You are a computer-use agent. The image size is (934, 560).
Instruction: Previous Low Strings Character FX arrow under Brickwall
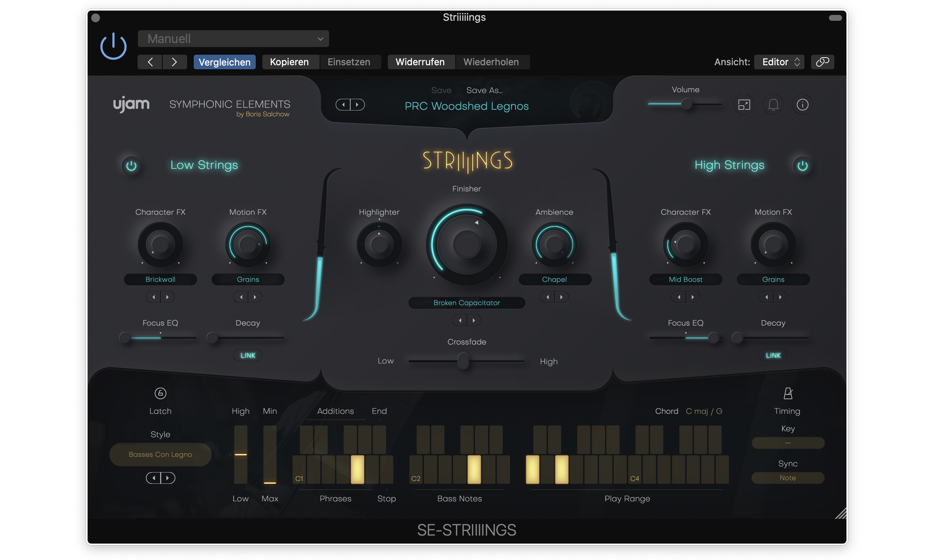153,297
